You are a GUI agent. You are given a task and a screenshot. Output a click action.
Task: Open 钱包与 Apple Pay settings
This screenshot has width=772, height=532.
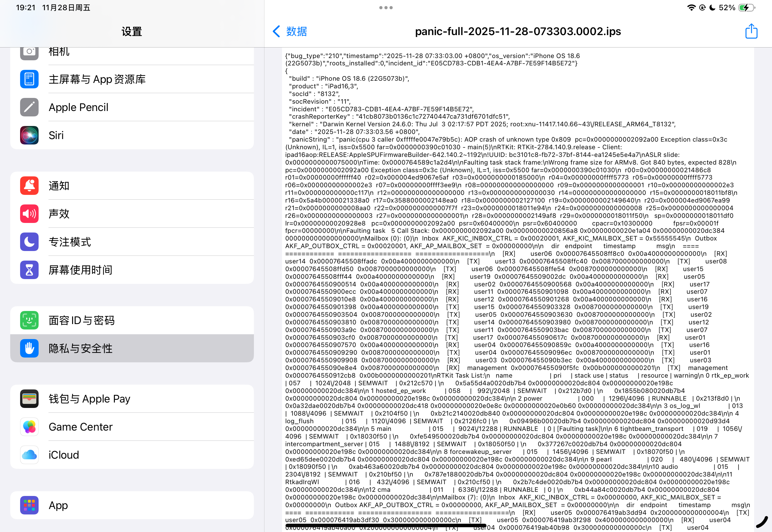point(89,399)
